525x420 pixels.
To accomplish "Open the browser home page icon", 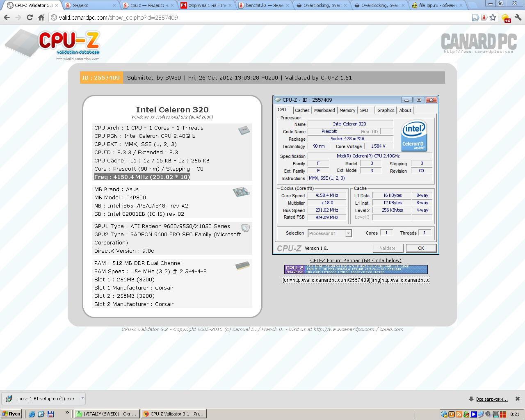I will tap(41, 18).
